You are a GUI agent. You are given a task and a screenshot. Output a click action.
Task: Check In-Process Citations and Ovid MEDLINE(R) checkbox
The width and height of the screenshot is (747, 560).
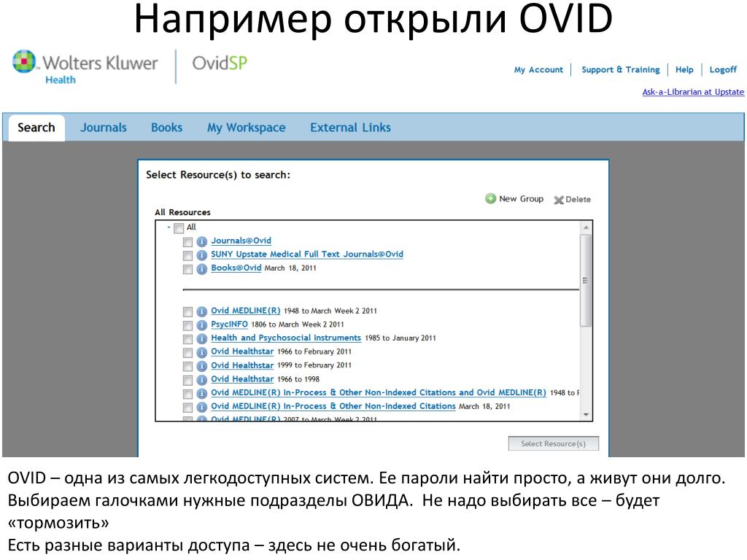pyautogui.click(x=187, y=394)
